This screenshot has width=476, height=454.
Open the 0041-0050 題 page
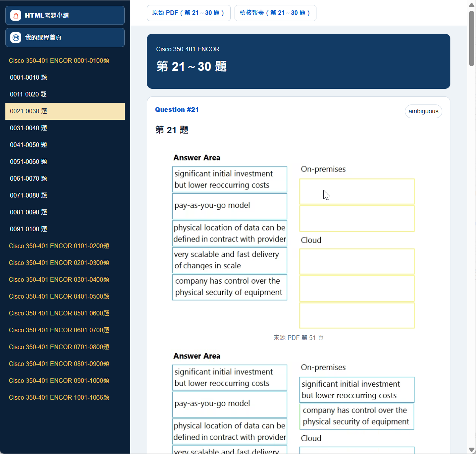point(65,145)
